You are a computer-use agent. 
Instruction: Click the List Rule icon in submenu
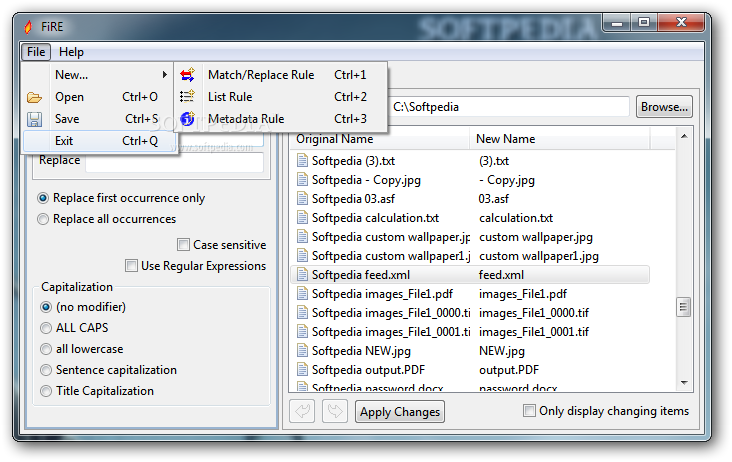pyautogui.click(x=187, y=97)
